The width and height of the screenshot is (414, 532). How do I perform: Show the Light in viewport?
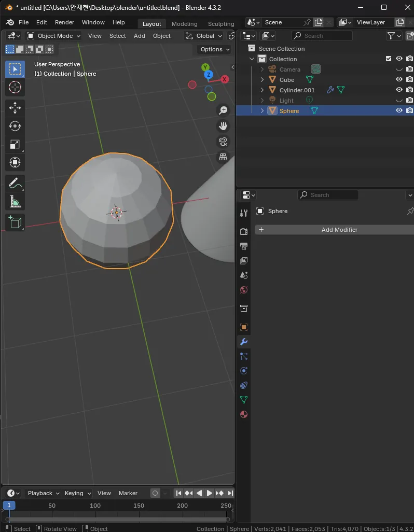pyautogui.click(x=399, y=100)
